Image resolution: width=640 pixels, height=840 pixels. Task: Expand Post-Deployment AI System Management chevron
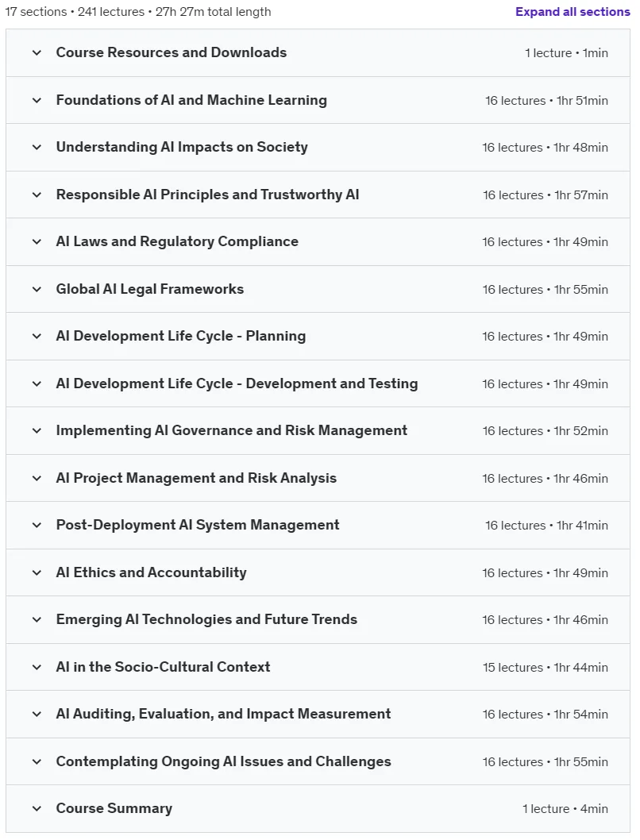tap(37, 525)
